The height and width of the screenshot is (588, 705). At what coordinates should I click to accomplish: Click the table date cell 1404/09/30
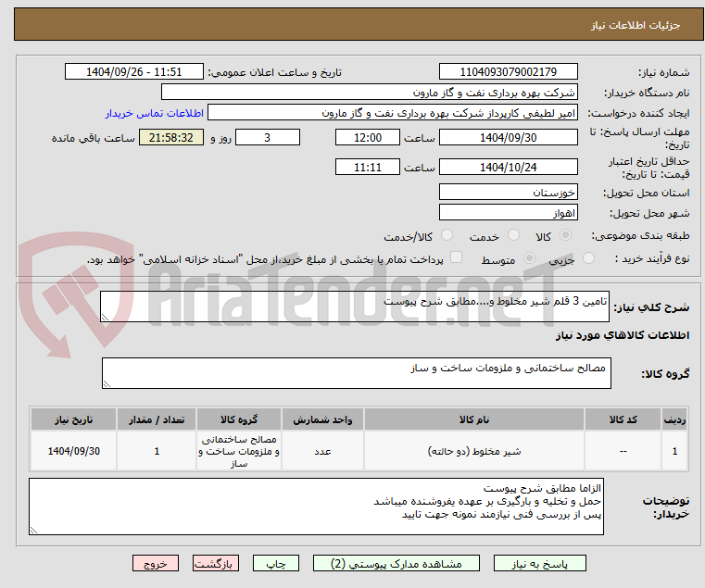click(74, 451)
